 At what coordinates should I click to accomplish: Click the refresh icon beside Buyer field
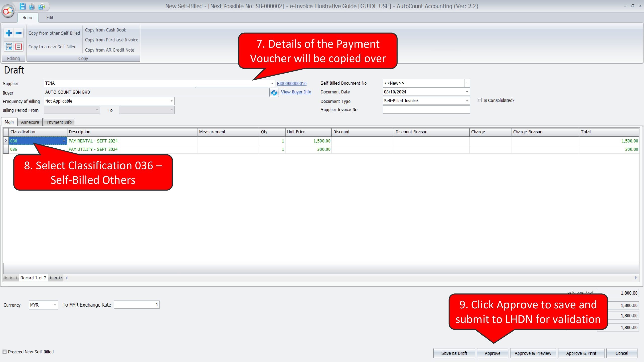click(274, 93)
